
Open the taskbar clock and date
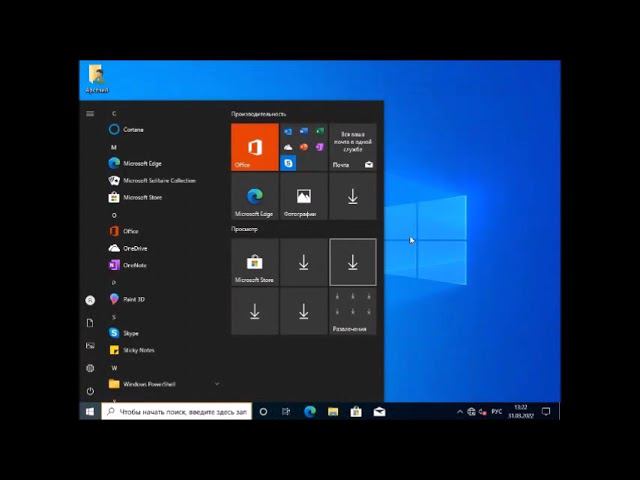pos(521,412)
